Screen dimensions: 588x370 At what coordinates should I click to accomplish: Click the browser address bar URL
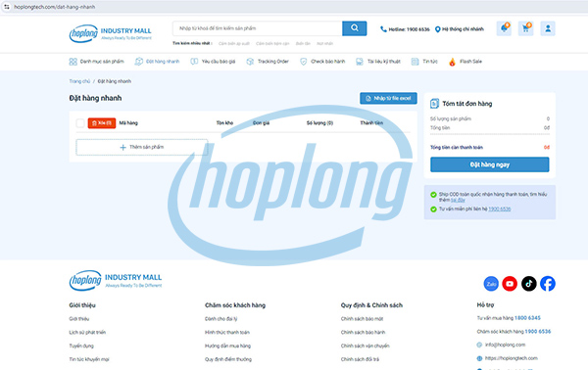click(54, 7)
